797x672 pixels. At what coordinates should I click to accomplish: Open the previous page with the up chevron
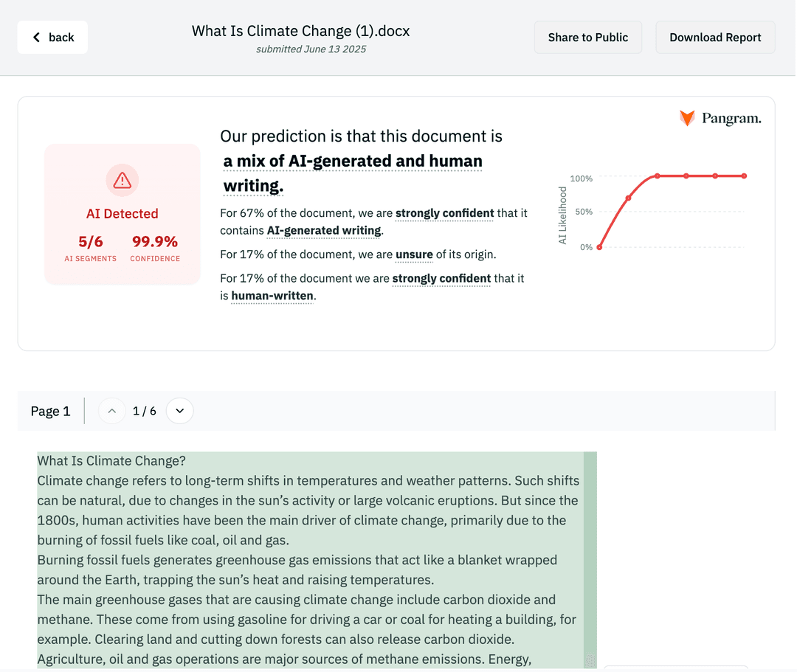point(111,410)
